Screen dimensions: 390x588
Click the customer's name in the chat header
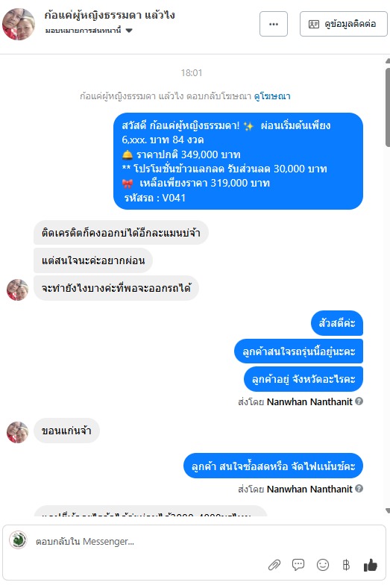[x=110, y=16]
